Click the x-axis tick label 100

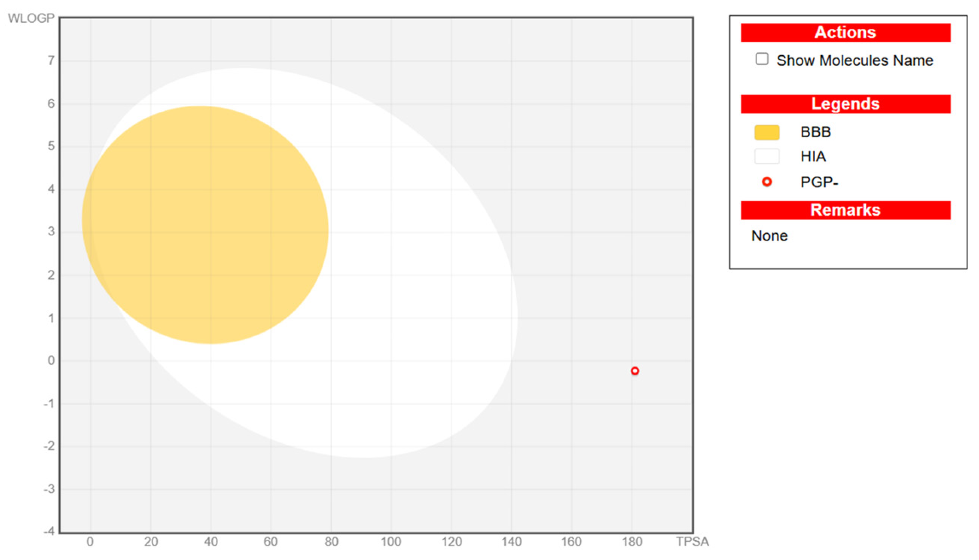391,542
